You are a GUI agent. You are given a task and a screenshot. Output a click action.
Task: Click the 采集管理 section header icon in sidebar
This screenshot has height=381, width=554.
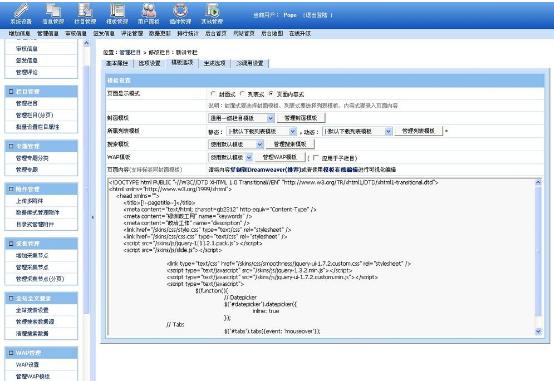pos(11,244)
